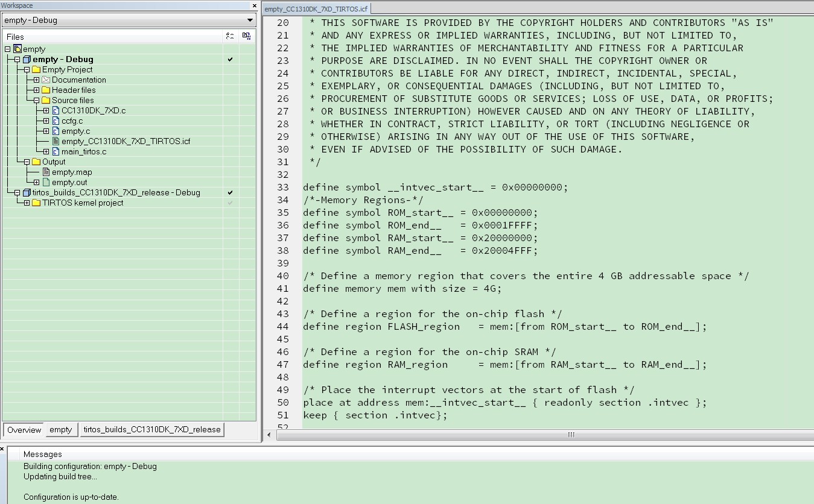
Task: Toggle the checkmark beside empty - Debug project
Action: point(228,60)
